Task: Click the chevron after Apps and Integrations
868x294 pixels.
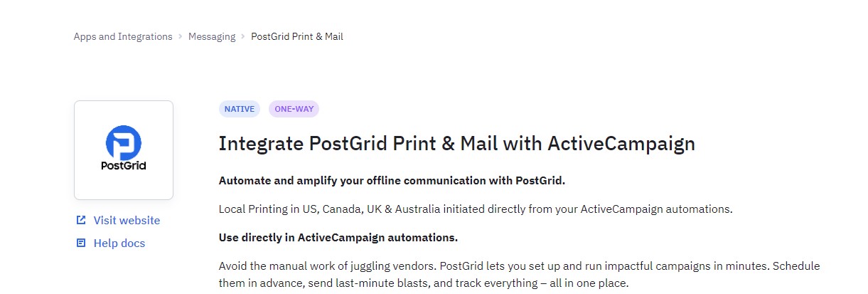Action: tap(181, 36)
